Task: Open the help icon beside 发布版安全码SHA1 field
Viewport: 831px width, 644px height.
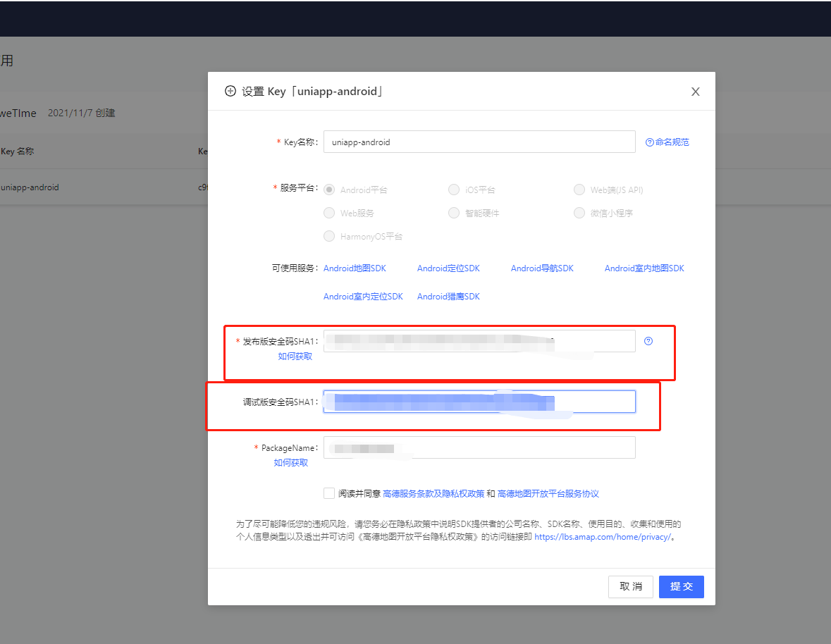Action: pyautogui.click(x=648, y=341)
